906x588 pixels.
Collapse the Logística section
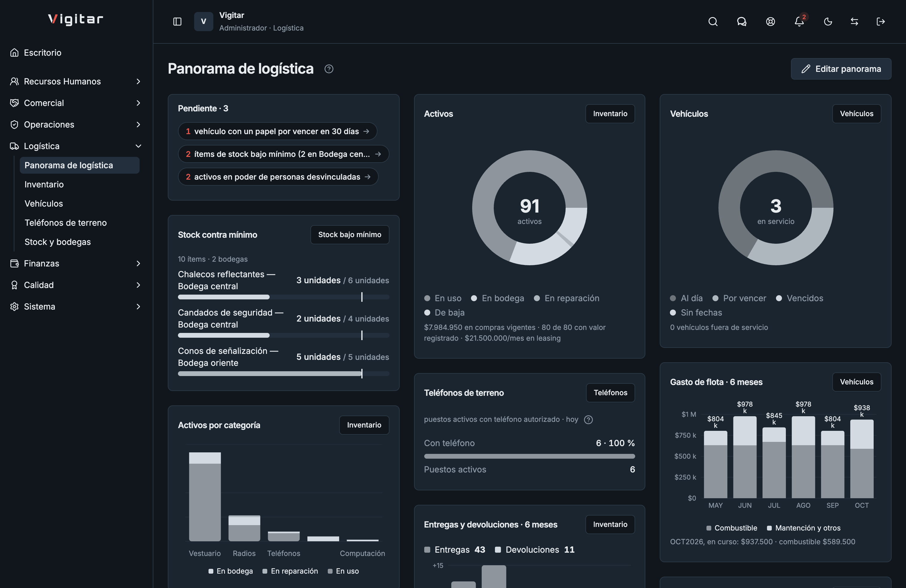[x=76, y=146]
